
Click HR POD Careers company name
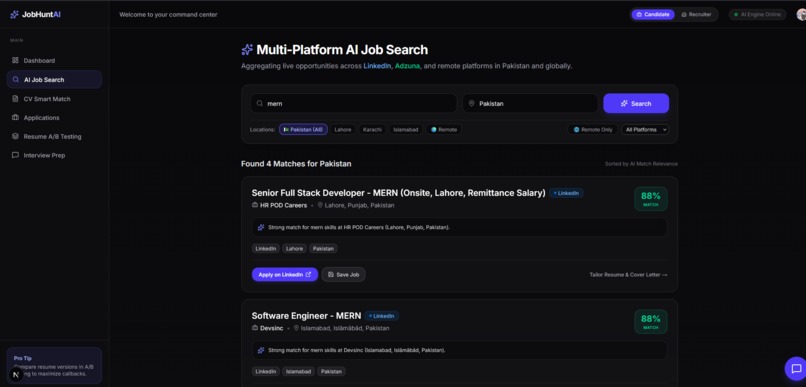(x=283, y=205)
